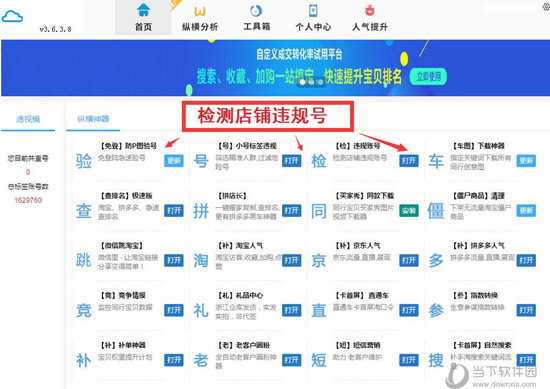Click the 车 car image download icon
The width and height of the screenshot is (550, 389).
(x=436, y=161)
